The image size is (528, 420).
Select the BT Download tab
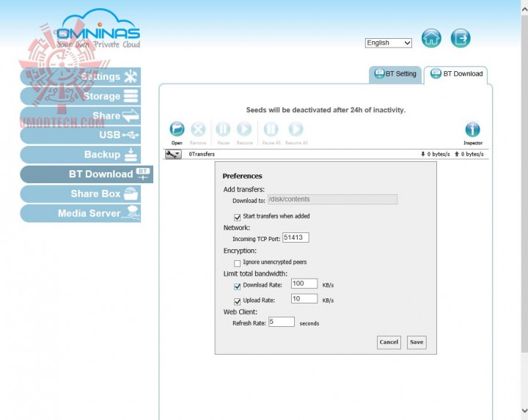coord(456,74)
